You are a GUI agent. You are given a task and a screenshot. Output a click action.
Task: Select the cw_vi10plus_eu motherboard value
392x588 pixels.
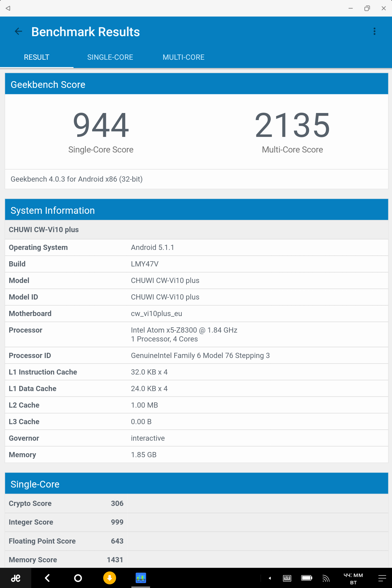pyautogui.click(x=156, y=314)
